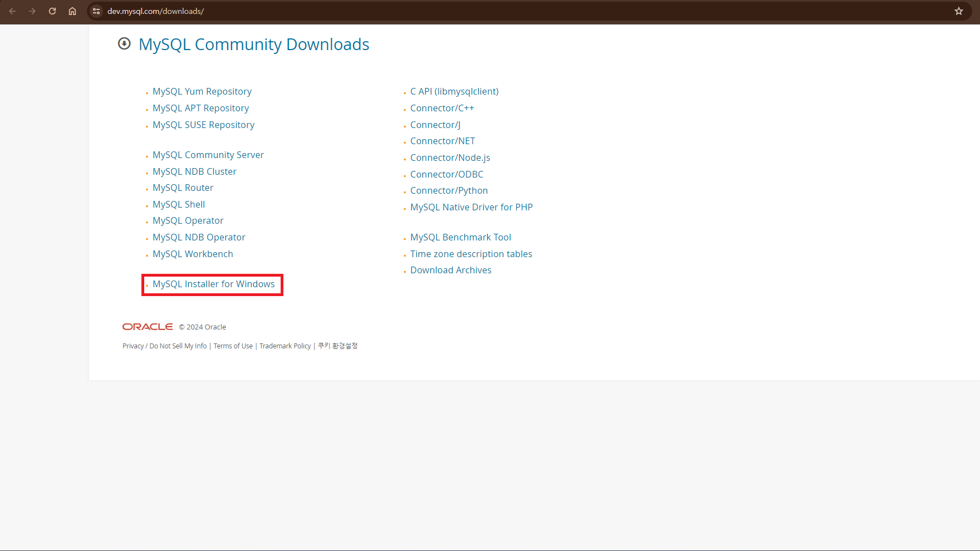Click the browser back arrow
This screenshot has height=551, width=980.
[12, 11]
